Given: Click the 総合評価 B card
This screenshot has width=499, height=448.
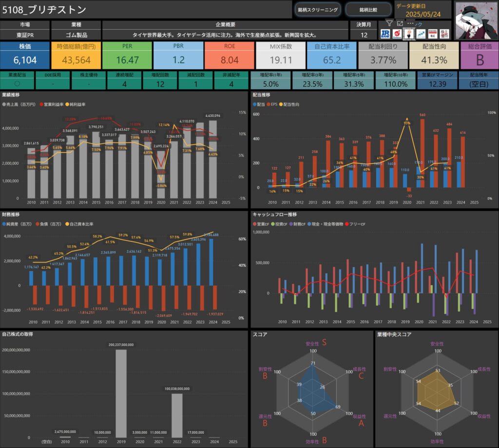Looking at the screenshot, I should tap(480, 56).
